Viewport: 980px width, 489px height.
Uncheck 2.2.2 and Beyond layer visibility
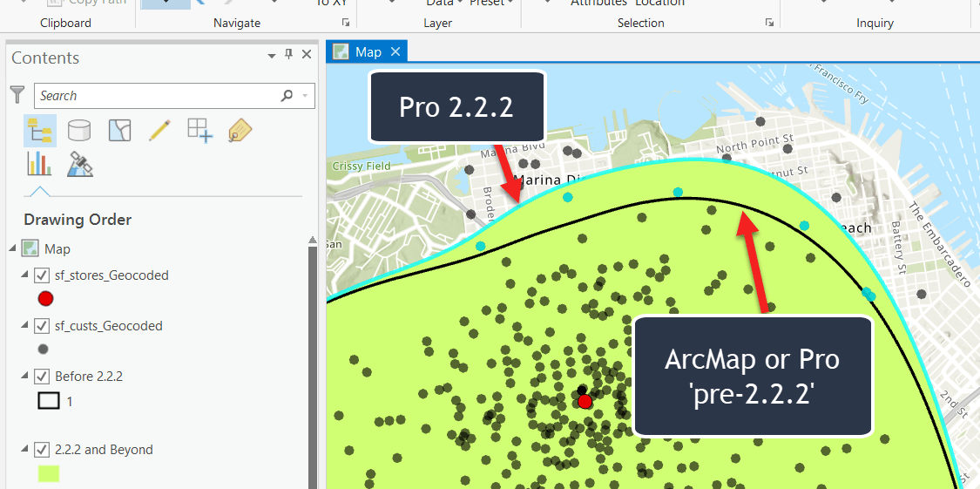(42, 450)
